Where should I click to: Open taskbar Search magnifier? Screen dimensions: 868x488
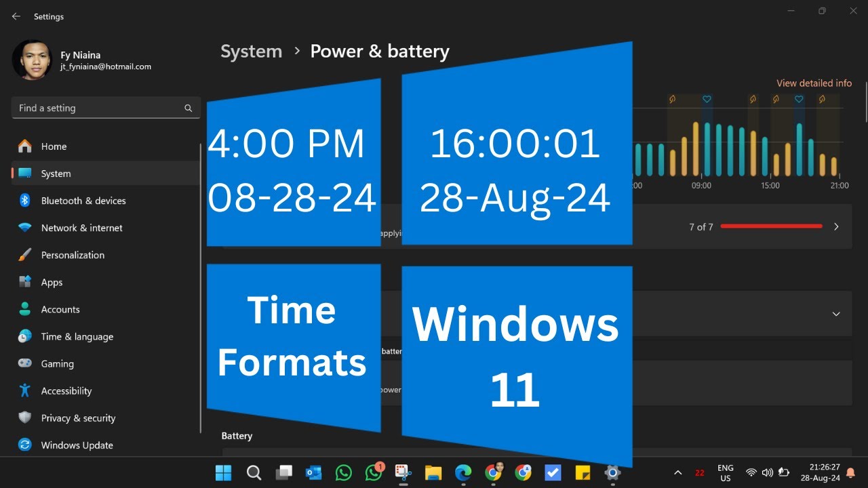(254, 472)
